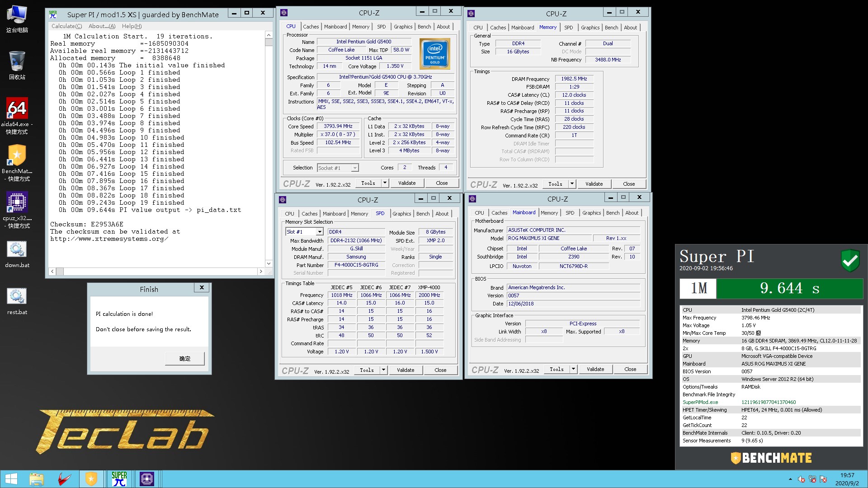Click the 9.644 s result bar
This screenshot has width=868, height=488.
(789, 288)
